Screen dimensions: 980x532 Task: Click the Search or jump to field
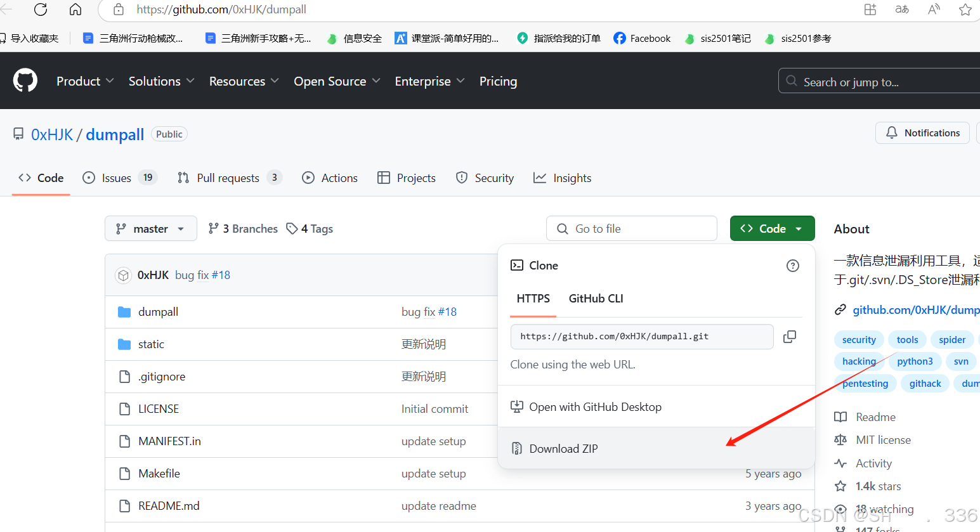tap(879, 81)
